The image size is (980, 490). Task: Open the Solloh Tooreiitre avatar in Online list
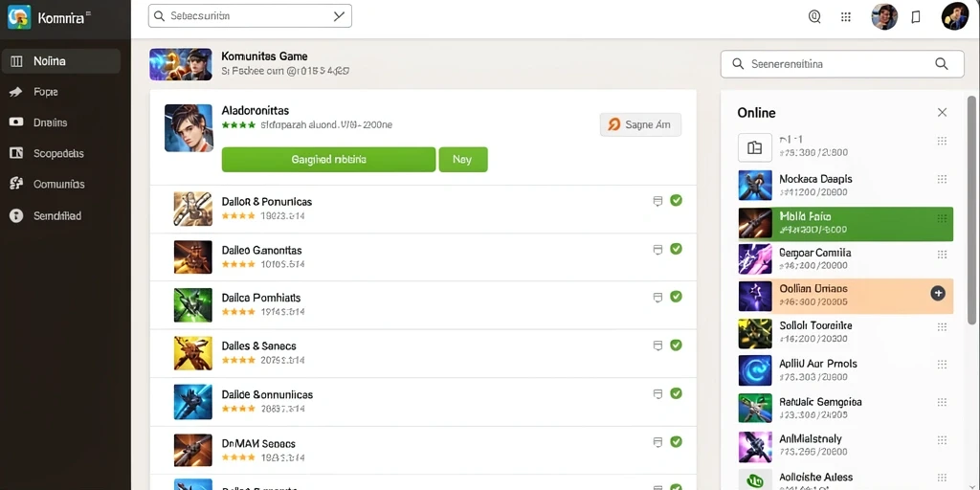(755, 333)
